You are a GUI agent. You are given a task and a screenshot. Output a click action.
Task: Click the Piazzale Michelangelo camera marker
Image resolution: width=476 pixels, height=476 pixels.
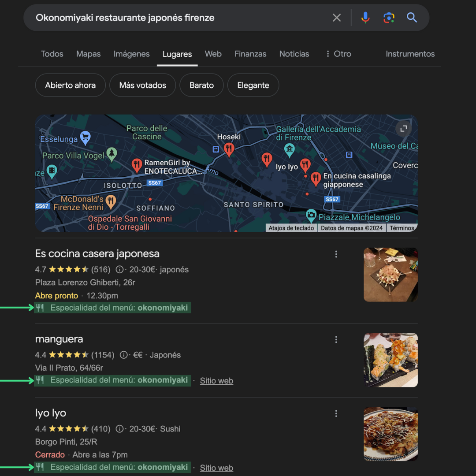(x=311, y=216)
